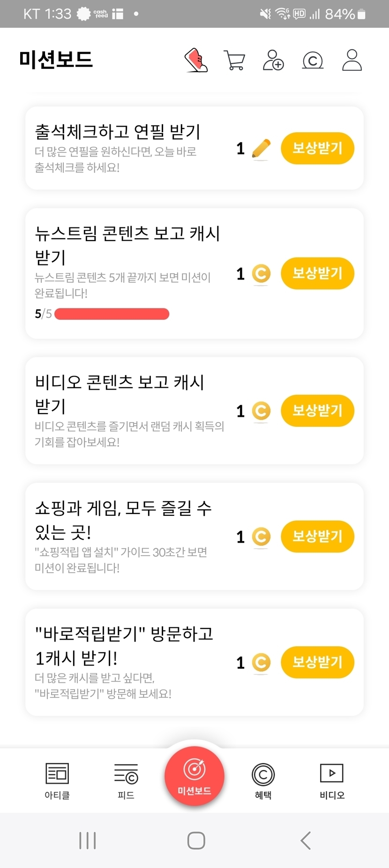
Task: Open the shopping cart icon
Action: pos(234,60)
